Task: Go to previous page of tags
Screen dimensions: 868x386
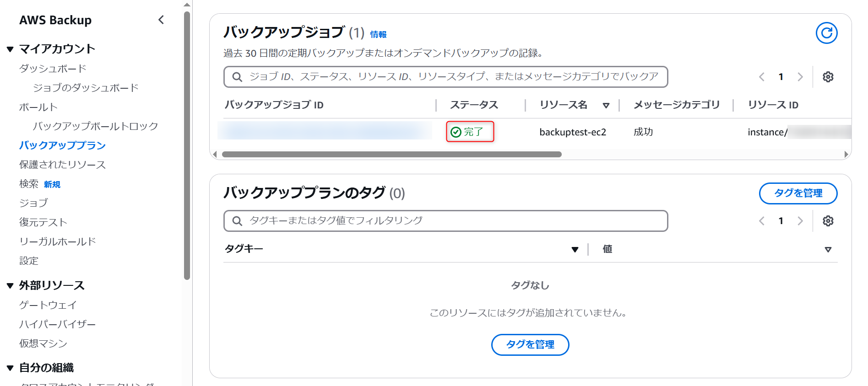Action: pos(762,221)
